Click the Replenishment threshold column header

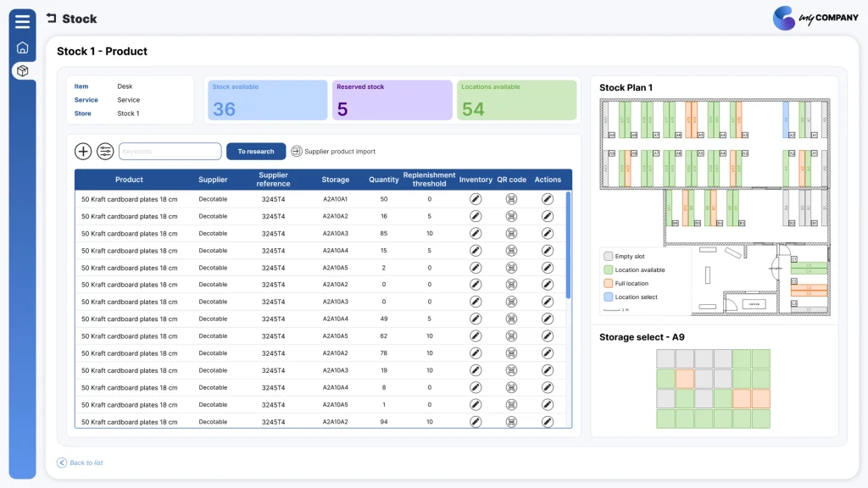(429, 180)
